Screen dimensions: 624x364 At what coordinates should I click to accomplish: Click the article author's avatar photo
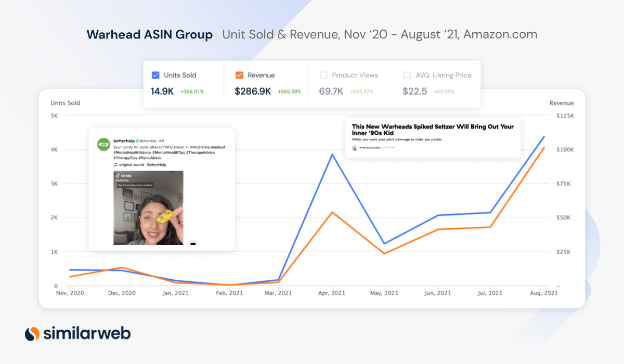coord(355,148)
